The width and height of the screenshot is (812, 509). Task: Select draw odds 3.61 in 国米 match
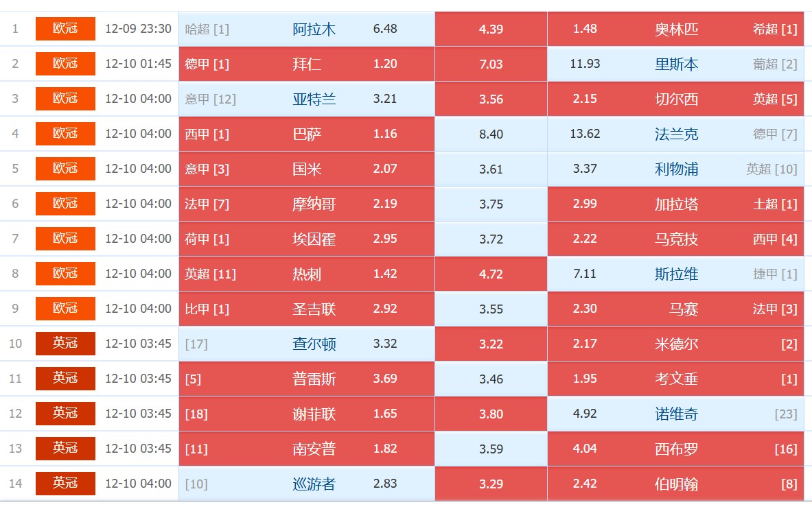[491, 169]
